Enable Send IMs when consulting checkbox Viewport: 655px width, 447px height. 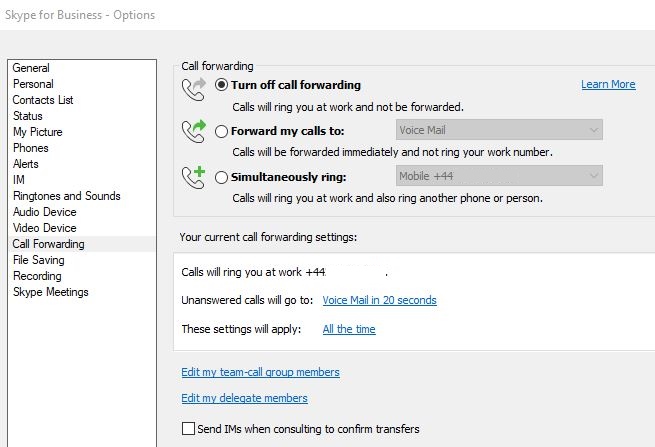click(189, 429)
